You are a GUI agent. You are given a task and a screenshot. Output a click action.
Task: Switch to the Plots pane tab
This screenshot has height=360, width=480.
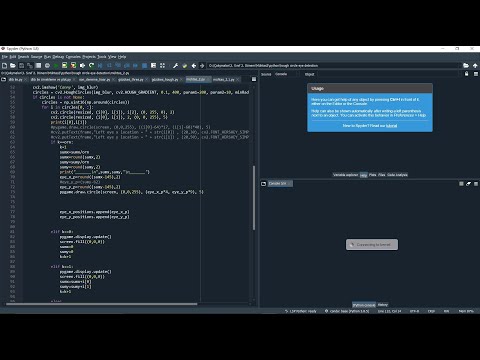[372, 175]
